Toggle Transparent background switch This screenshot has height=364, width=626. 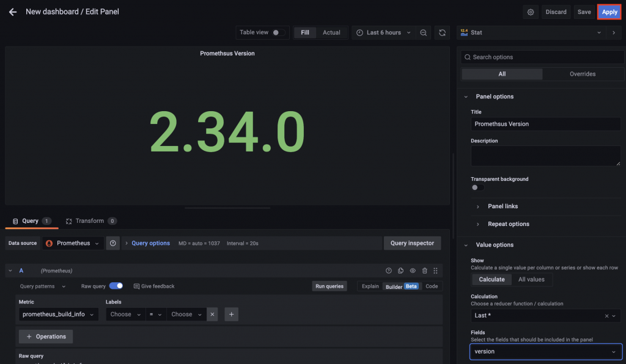point(477,187)
